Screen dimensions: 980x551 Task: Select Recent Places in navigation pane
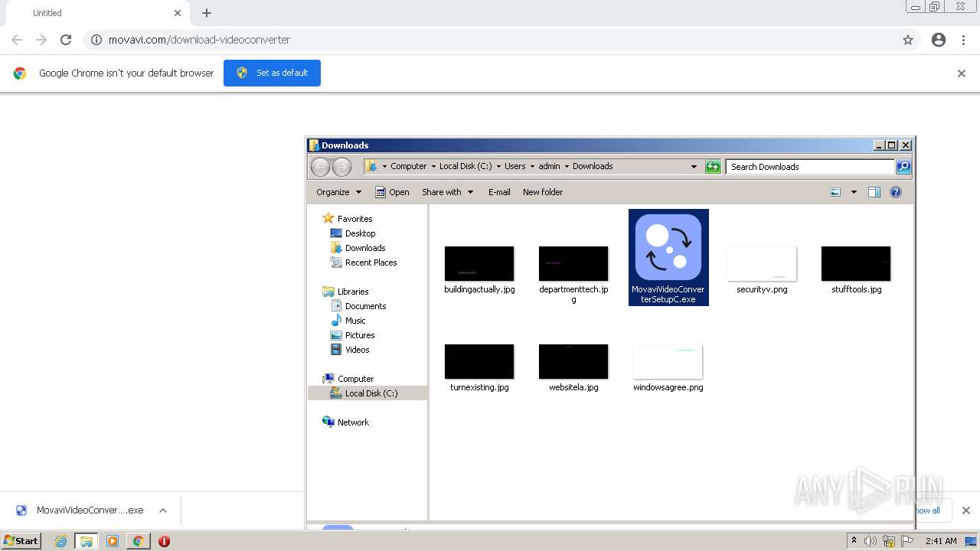(x=371, y=262)
